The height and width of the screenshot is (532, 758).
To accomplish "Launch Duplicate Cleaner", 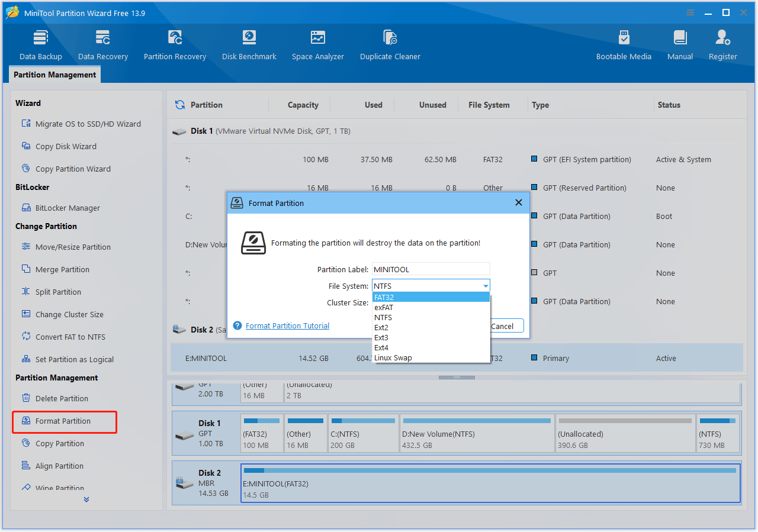I will (390, 46).
